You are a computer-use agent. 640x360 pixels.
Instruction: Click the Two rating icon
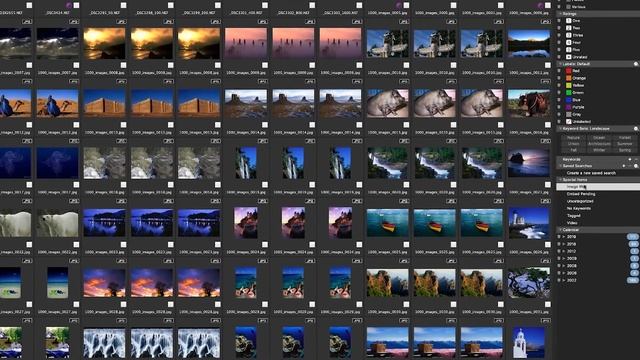coord(569,28)
